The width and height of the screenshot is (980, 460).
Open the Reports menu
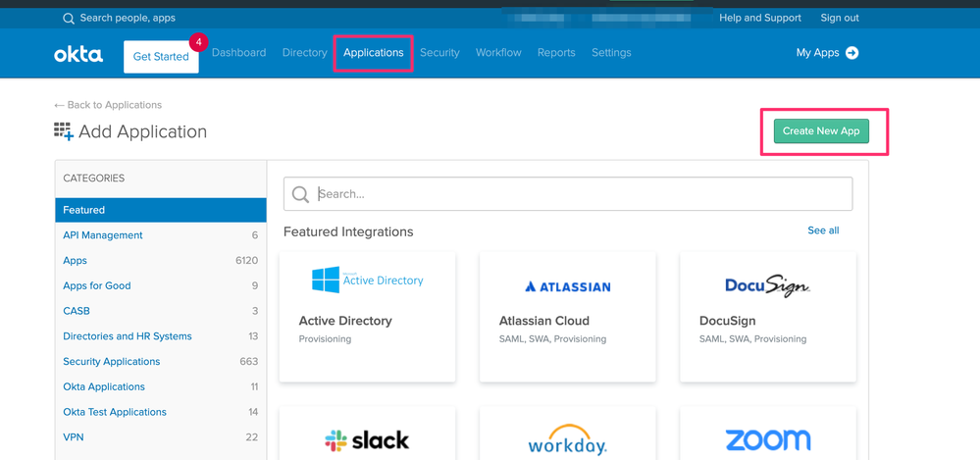click(556, 53)
